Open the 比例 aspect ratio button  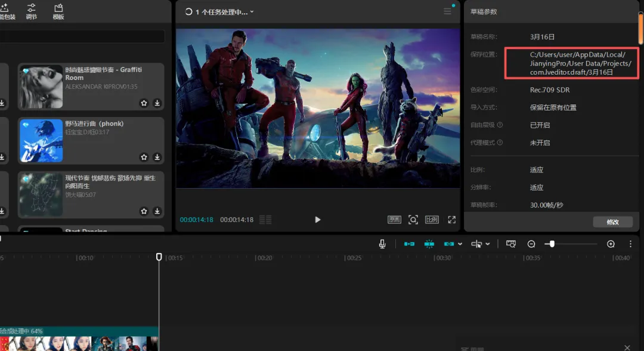(432, 220)
